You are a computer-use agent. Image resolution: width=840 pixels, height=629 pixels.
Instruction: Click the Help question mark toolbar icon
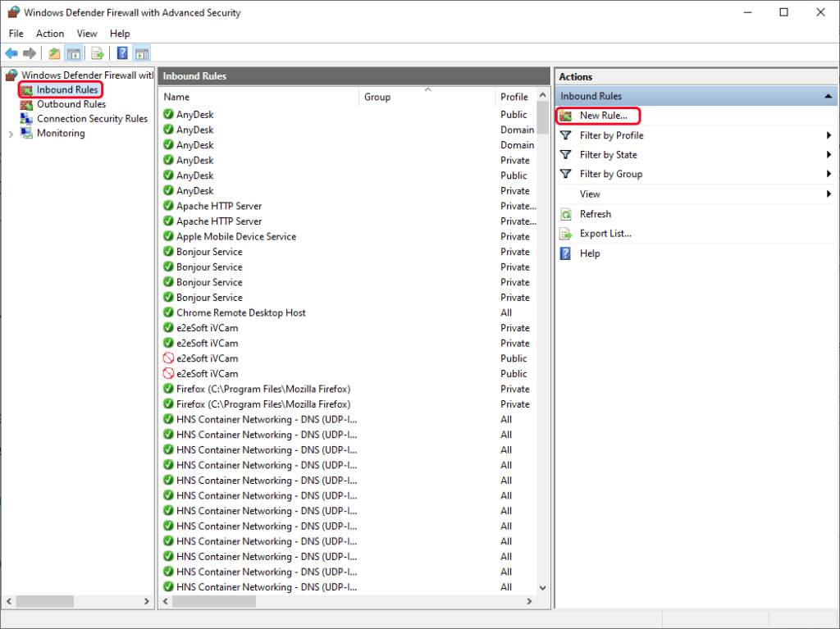tap(120, 52)
